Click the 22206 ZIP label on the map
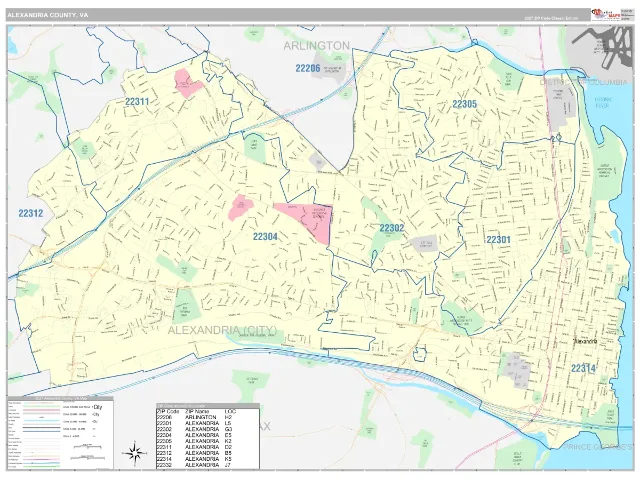This screenshot has height=480, width=640. pos(308,68)
